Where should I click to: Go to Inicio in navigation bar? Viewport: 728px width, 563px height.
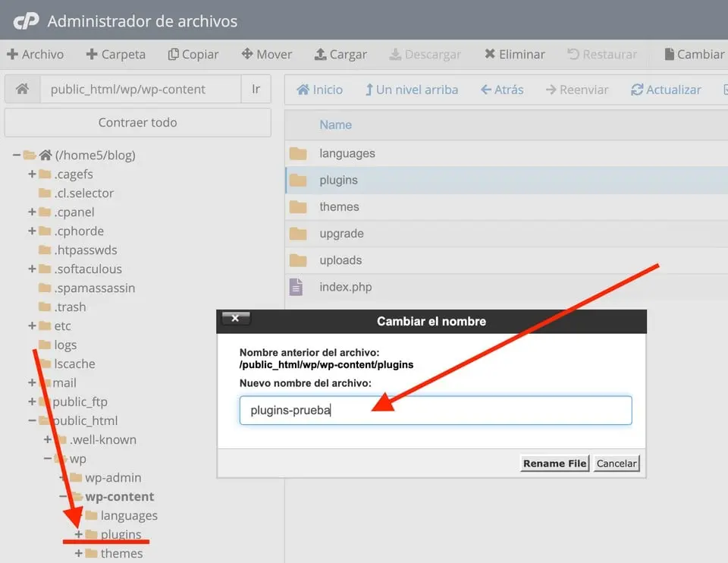pyautogui.click(x=320, y=90)
